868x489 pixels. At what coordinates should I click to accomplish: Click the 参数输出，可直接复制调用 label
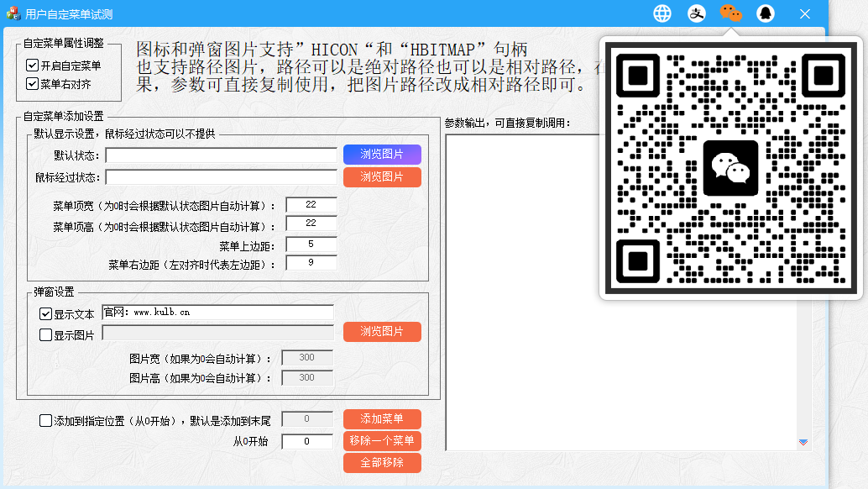507,123
